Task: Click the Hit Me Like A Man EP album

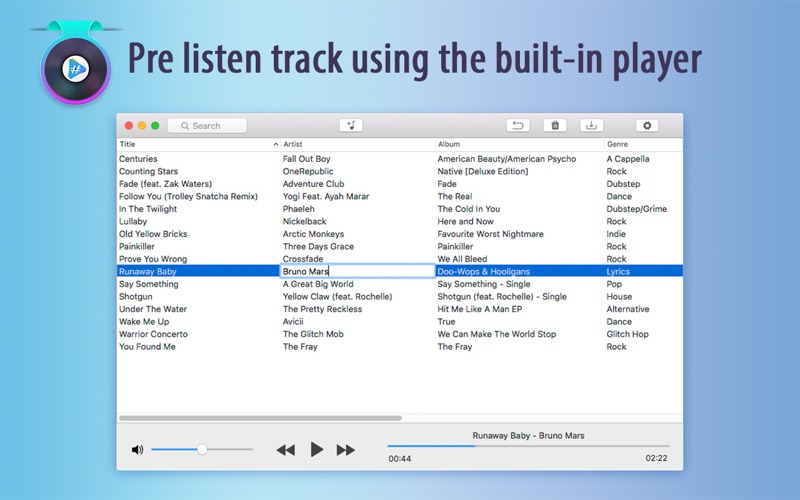Action: 480,309
